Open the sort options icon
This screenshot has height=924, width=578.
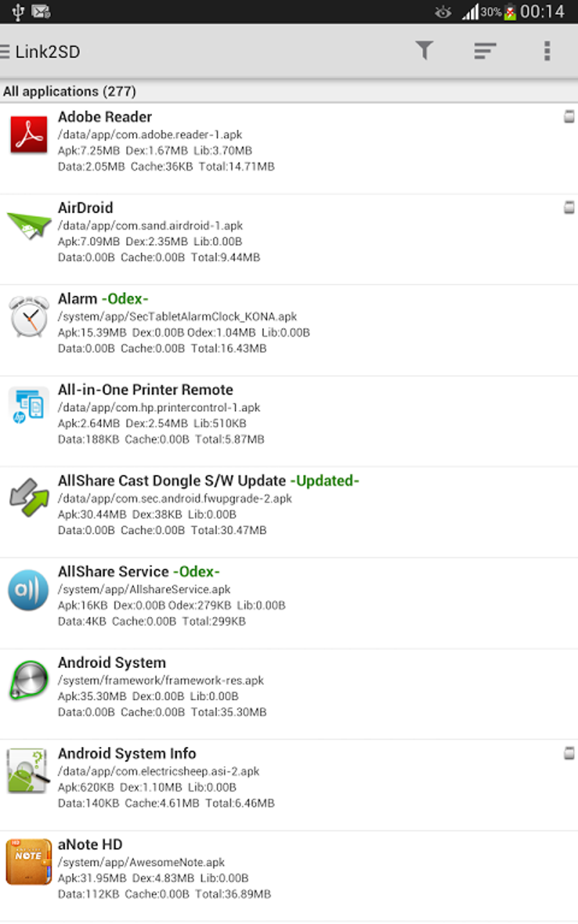(485, 51)
